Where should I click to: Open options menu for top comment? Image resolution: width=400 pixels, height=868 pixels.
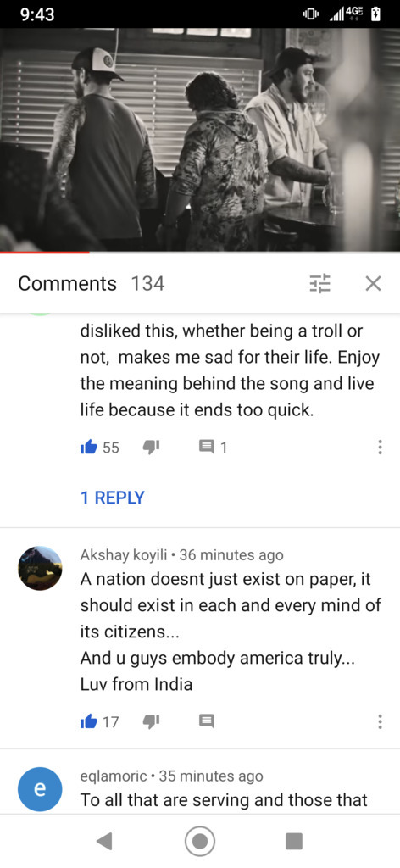[380, 448]
